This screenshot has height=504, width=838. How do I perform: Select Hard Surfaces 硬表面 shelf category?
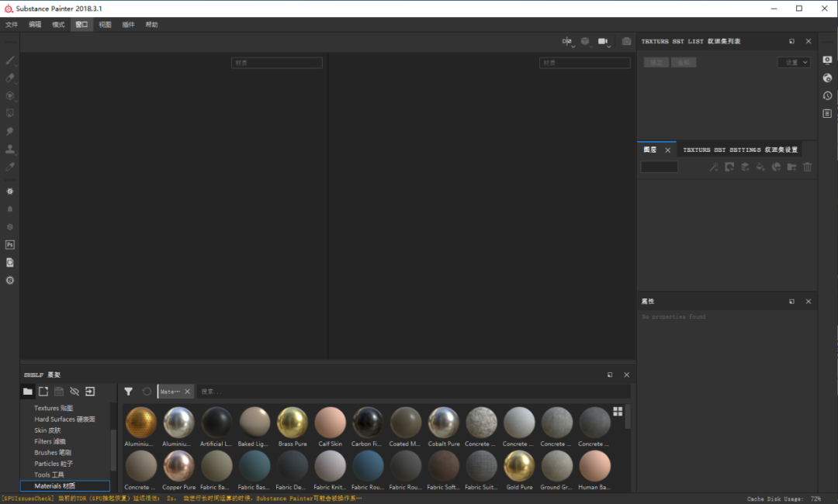[x=65, y=419]
